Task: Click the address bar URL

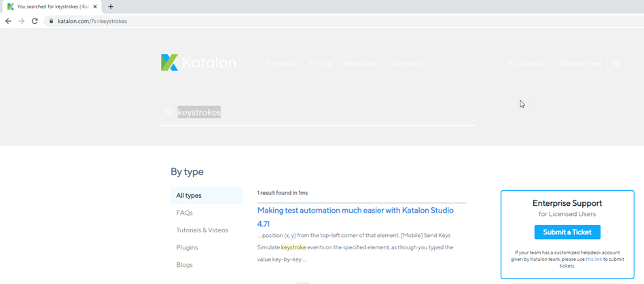Action: point(92,21)
